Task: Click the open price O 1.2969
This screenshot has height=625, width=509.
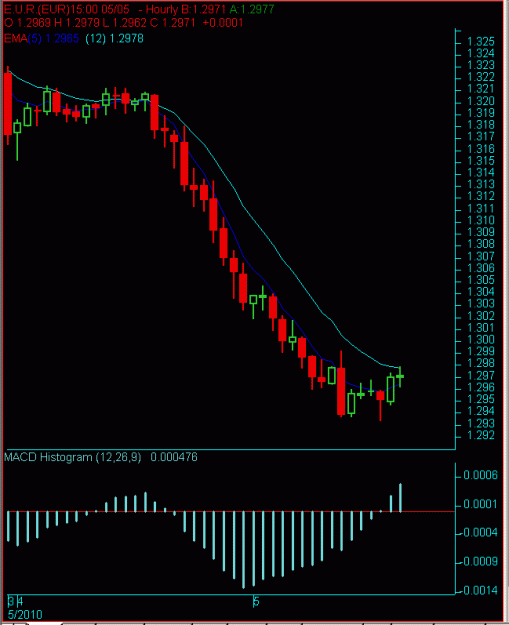Action: [28, 23]
